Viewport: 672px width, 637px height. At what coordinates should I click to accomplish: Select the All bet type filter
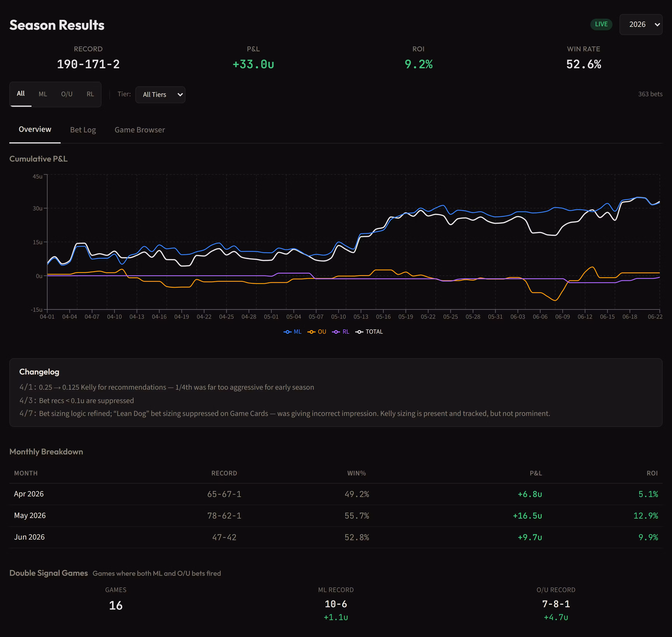pyautogui.click(x=21, y=94)
